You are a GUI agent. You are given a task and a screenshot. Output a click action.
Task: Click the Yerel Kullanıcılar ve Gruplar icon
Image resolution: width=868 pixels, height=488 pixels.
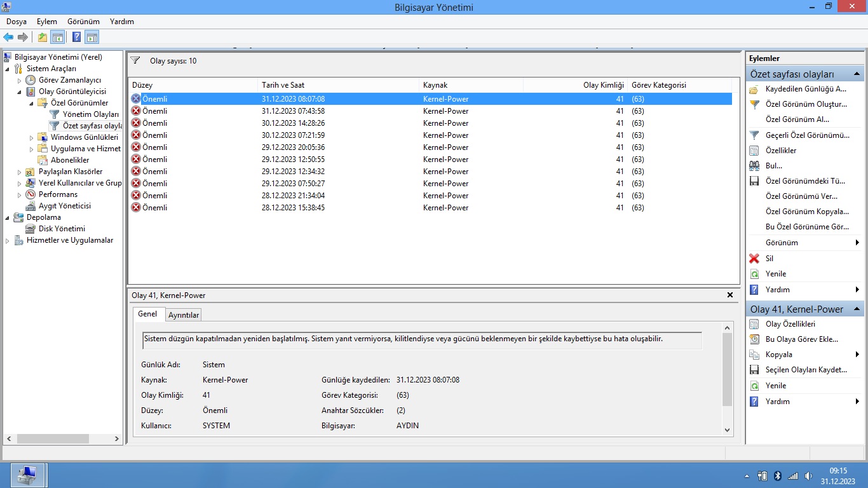[x=31, y=183]
